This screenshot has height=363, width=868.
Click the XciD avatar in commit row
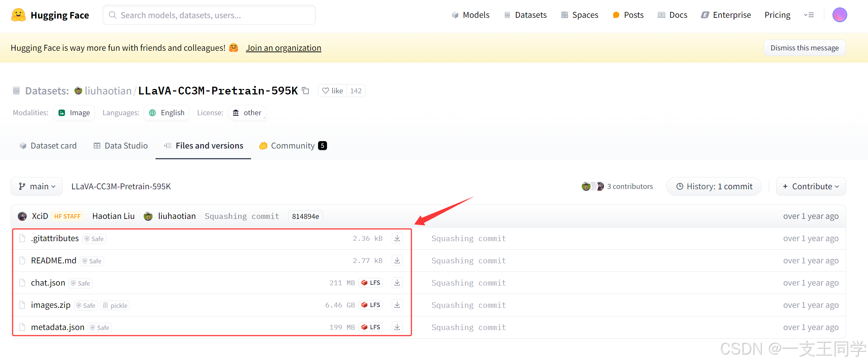(x=22, y=216)
